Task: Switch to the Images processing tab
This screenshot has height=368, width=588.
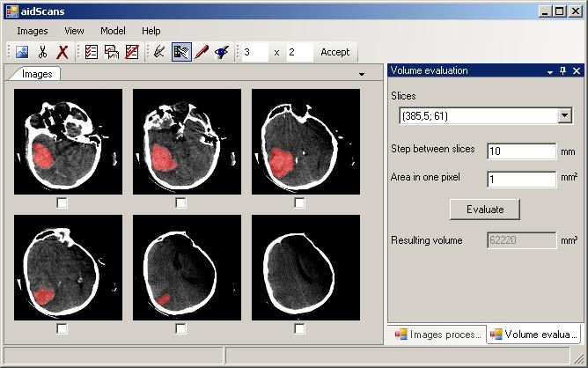Action: point(437,335)
